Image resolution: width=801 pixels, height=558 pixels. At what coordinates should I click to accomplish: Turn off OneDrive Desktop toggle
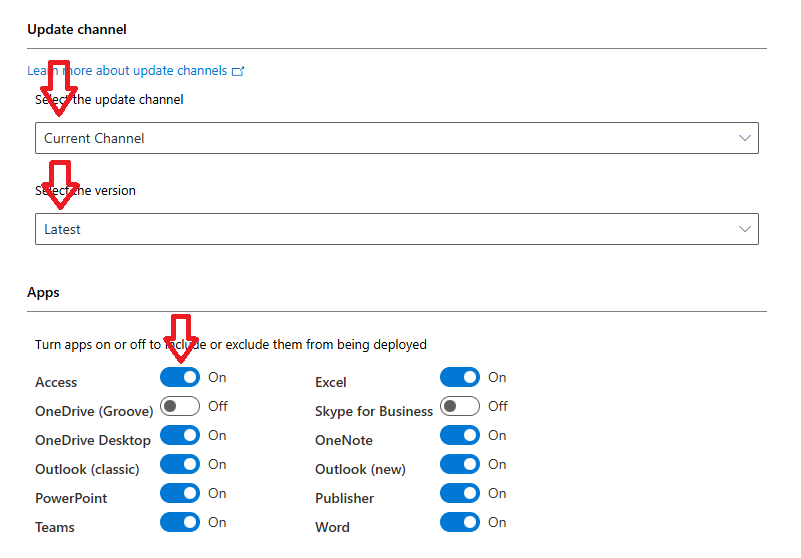[x=180, y=436]
